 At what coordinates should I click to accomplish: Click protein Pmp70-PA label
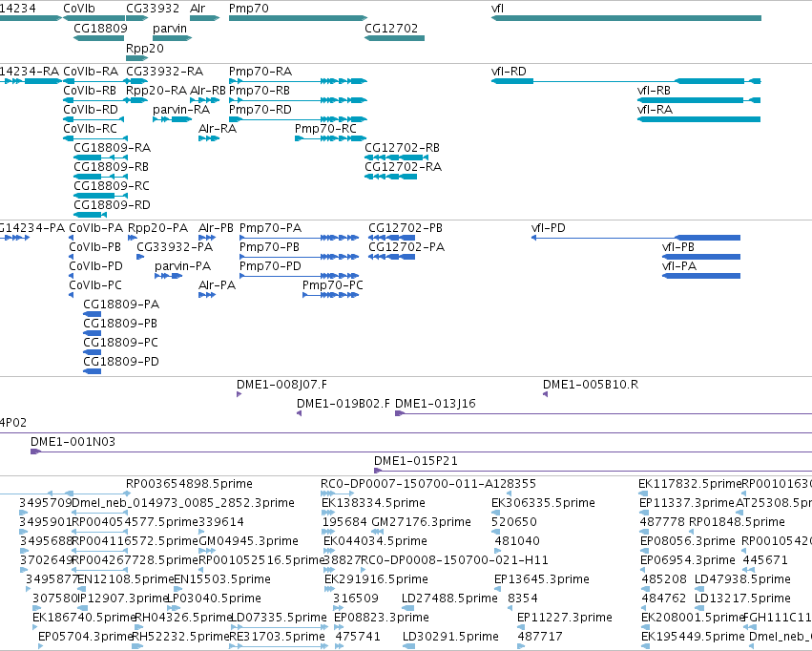pos(270,228)
